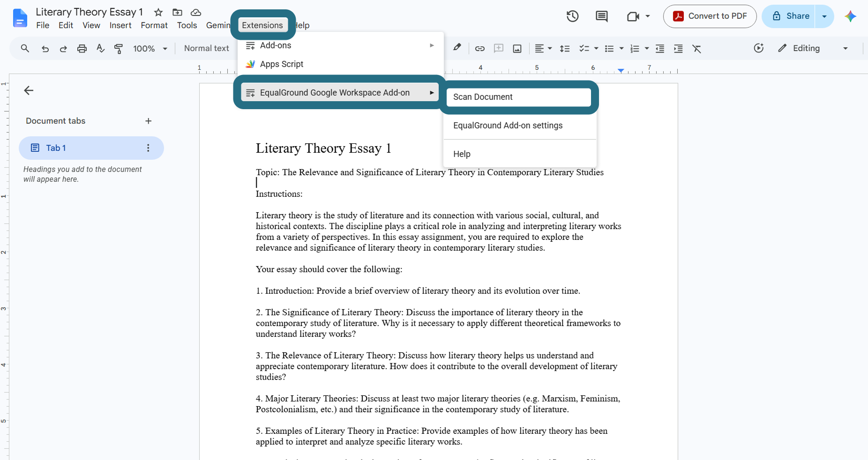Open the File menu
The height and width of the screenshot is (460, 868).
[x=43, y=25]
